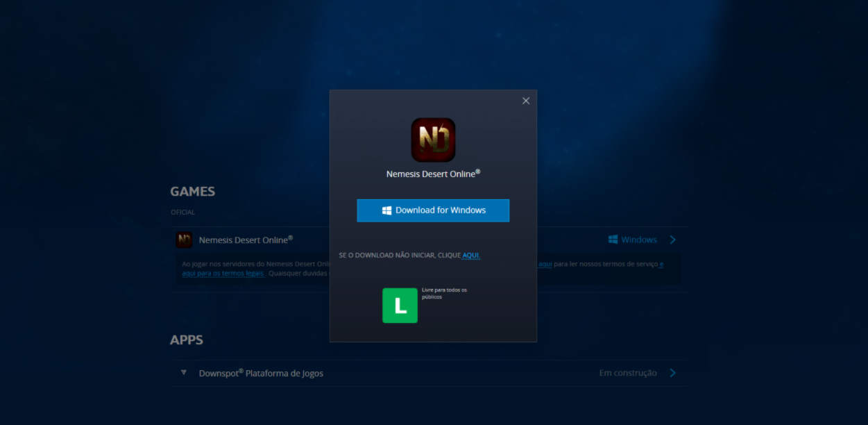Open Downspot Plataforma de Jogos entry
The image size is (868, 425).
(261, 373)
